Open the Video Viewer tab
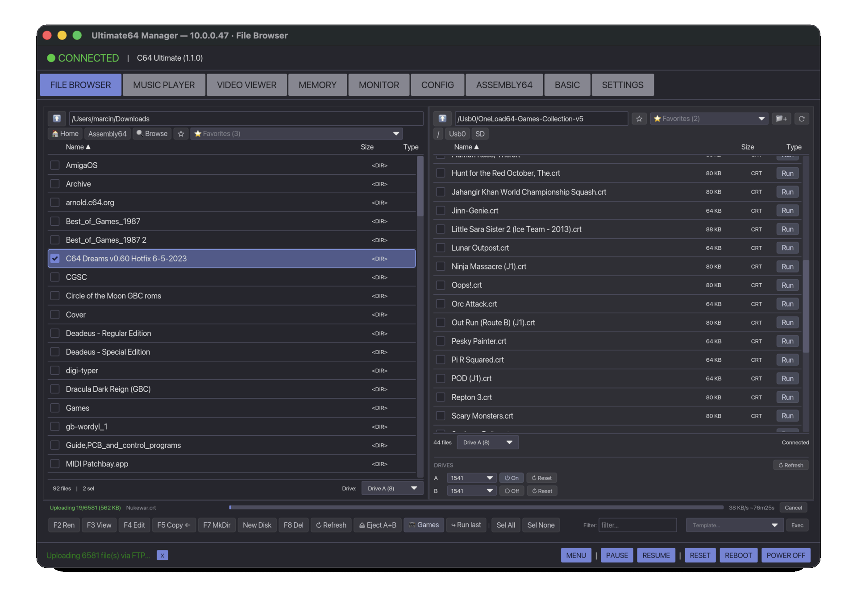 tap(247, 85)
